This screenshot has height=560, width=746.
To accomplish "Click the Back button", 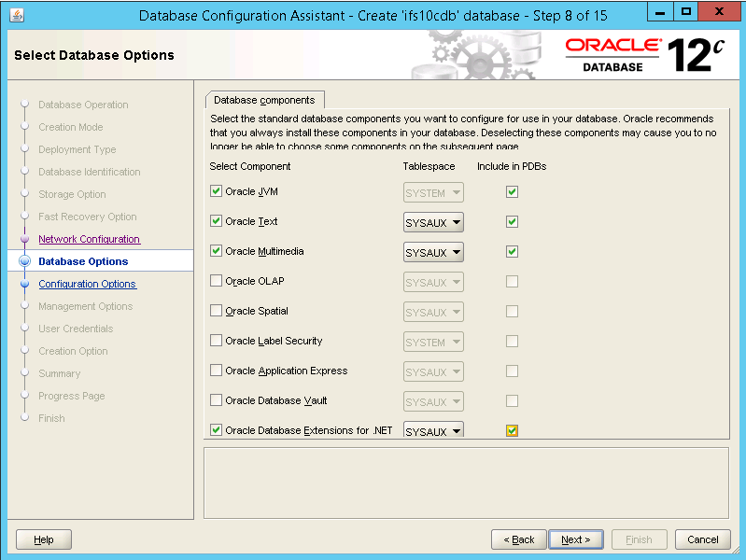I will (518, 539).
